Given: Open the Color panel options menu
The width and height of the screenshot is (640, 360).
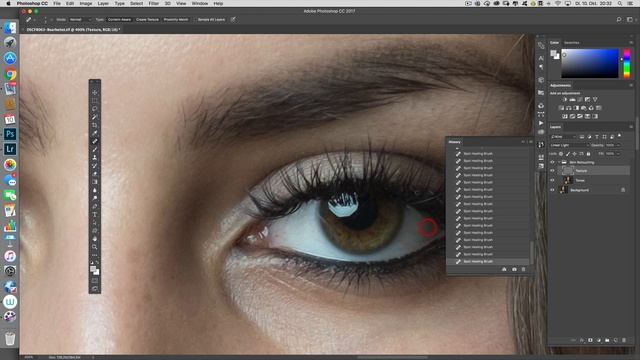Looking at the screenshot, I should pyautogui.click(x=631, y=42).
